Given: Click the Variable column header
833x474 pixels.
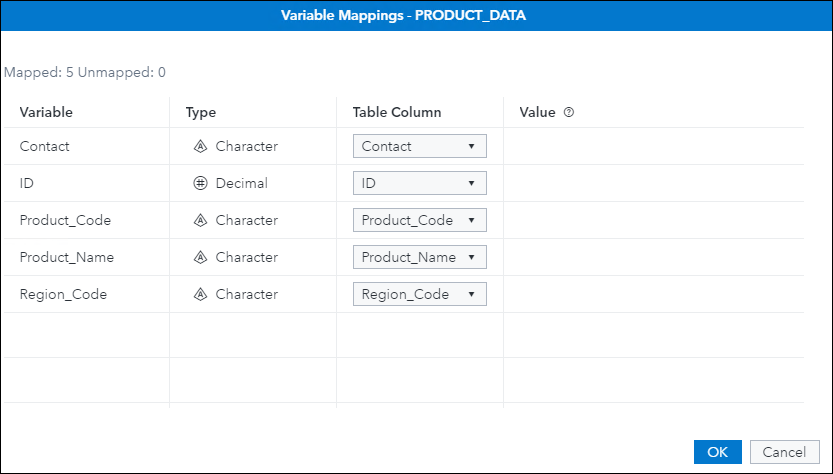Looking at the screenshot, I should 46,113.
